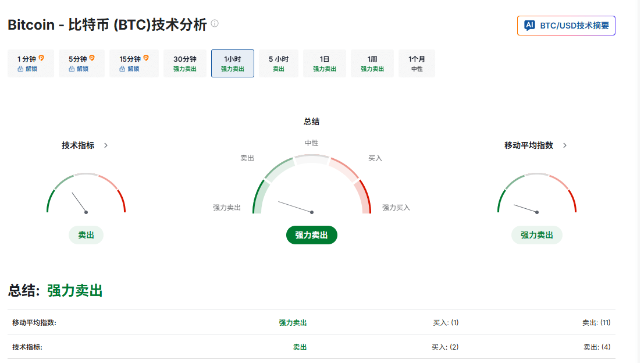Click the 移动平均指数 gauge dial
This screenshot has height=363, width=644.
tap(537, 193)
